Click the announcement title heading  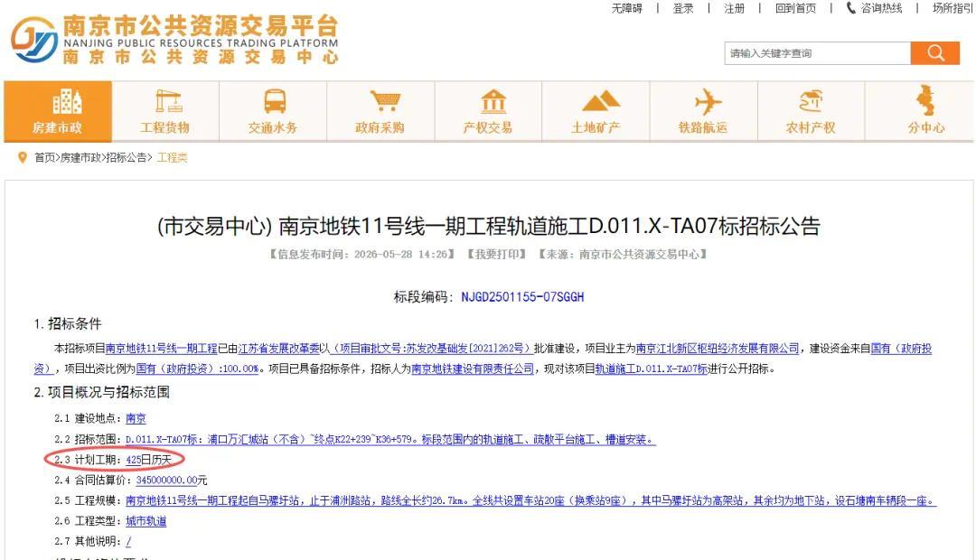click(488, 226)
